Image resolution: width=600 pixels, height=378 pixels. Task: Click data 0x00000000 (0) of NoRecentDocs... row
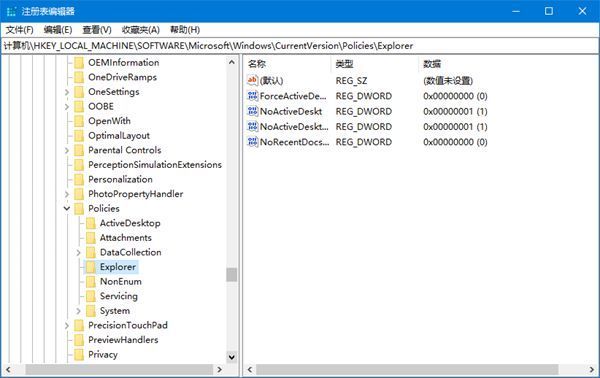coord(455,142)
